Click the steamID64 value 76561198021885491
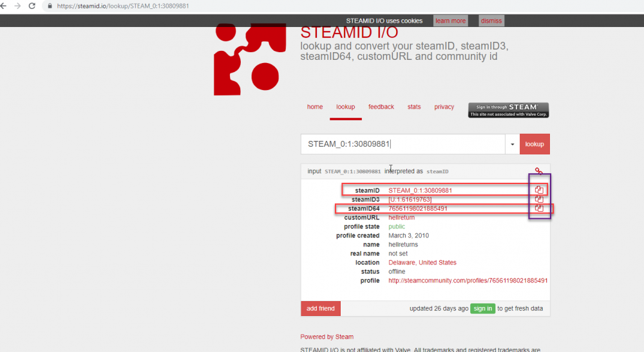The image size is (644, 352). tap(418, 208)
